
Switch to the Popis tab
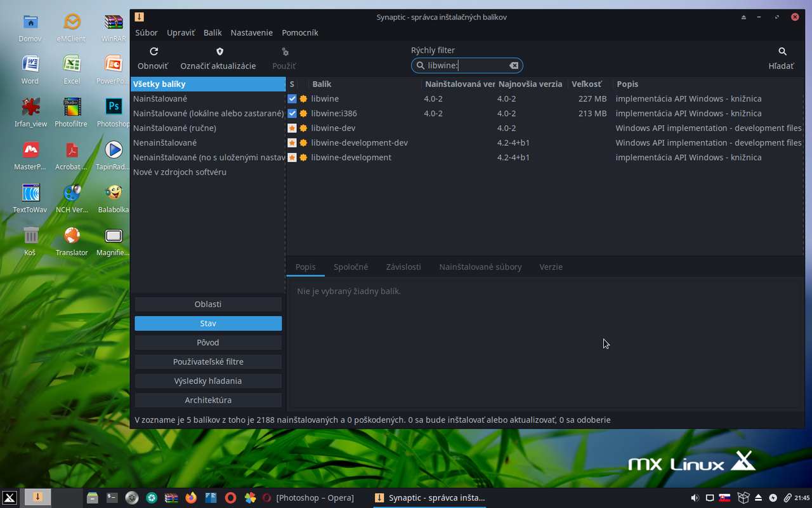[x=305, y=267]
